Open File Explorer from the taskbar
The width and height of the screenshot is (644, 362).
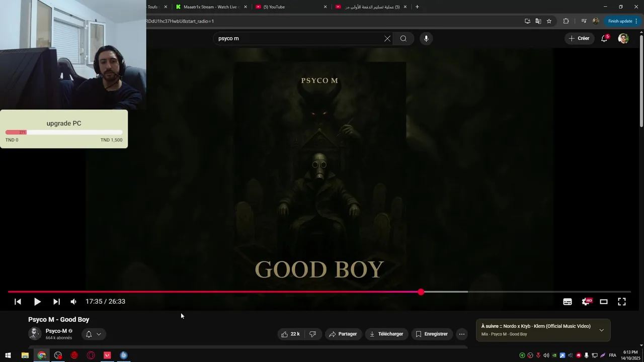(x=25, y=355)
